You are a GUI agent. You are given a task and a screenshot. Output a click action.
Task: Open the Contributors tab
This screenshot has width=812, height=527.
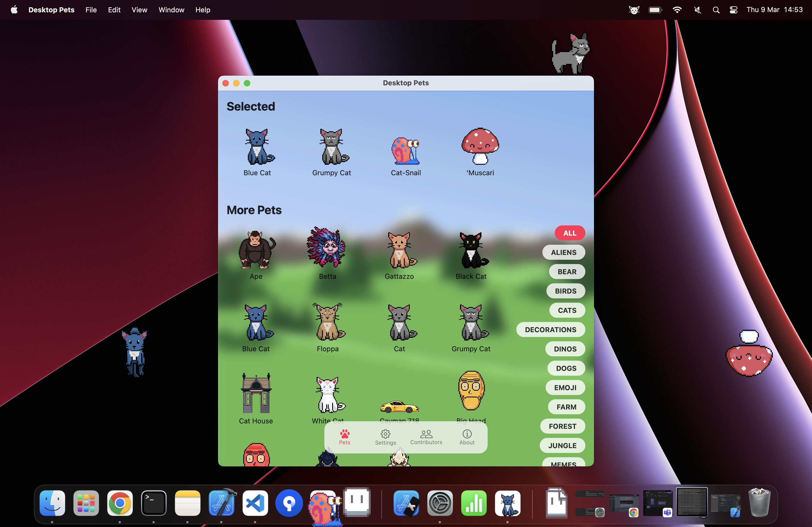pos(426,437)
